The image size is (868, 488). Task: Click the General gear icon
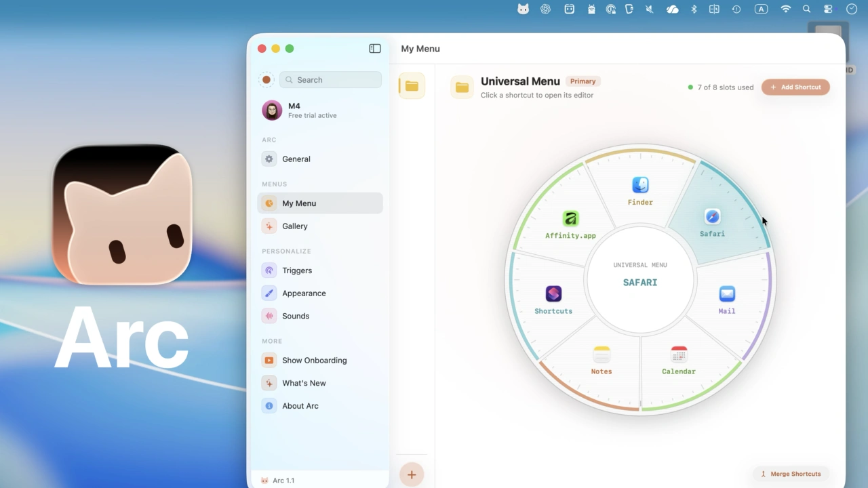pos(269,159)
